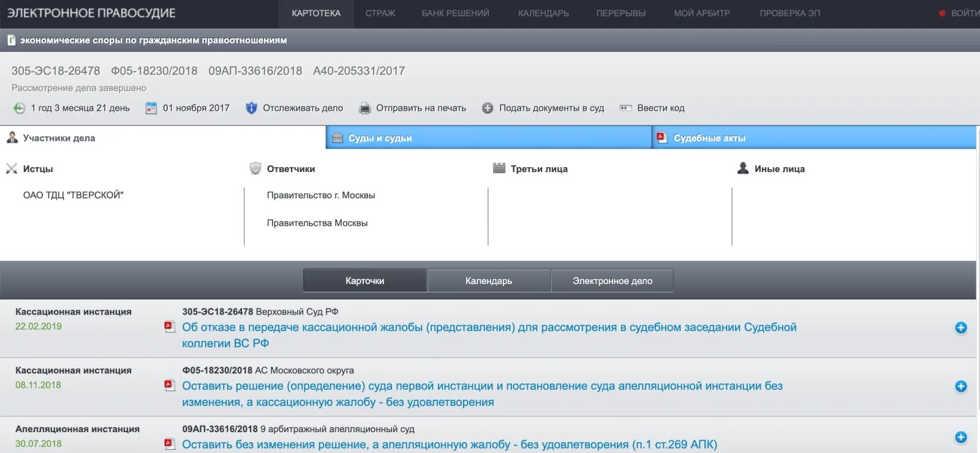Open Оставить решение суда первой инстанции link
Image resolution: width=980 pixels, height=453 pixels.
(482, 394)
